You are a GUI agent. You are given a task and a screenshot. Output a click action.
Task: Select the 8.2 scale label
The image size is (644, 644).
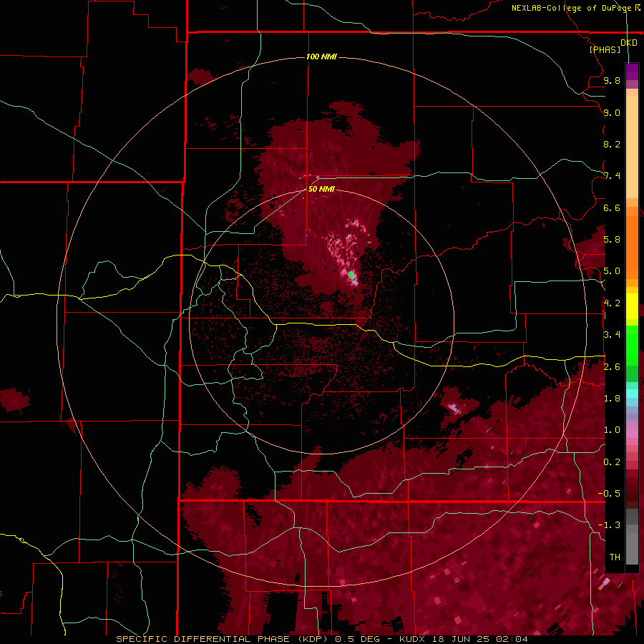click(x=612, y=144)
